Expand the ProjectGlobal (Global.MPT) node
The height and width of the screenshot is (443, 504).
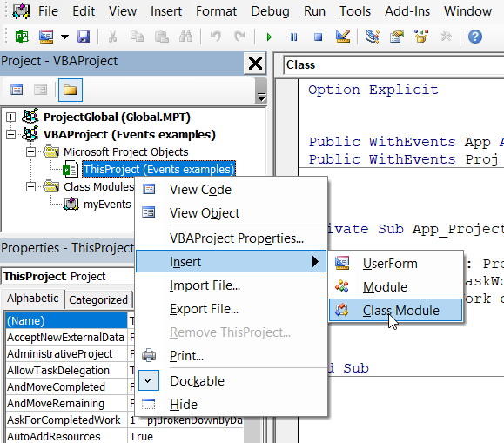[10, 117]
